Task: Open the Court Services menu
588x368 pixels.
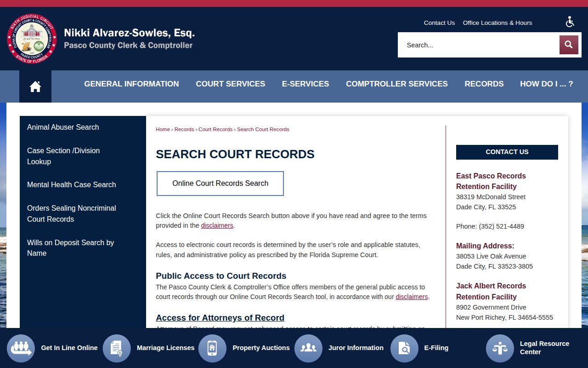Action: (231, 84)
